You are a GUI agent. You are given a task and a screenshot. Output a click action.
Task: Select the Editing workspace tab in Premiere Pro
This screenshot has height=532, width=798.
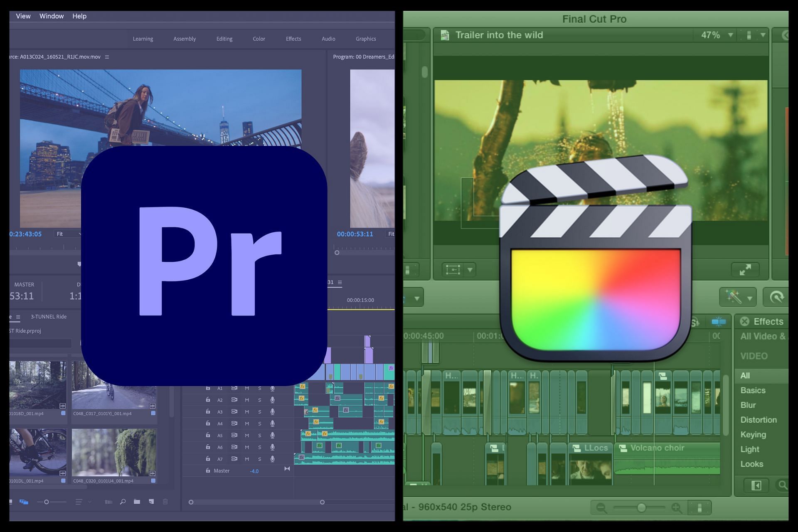224,38
